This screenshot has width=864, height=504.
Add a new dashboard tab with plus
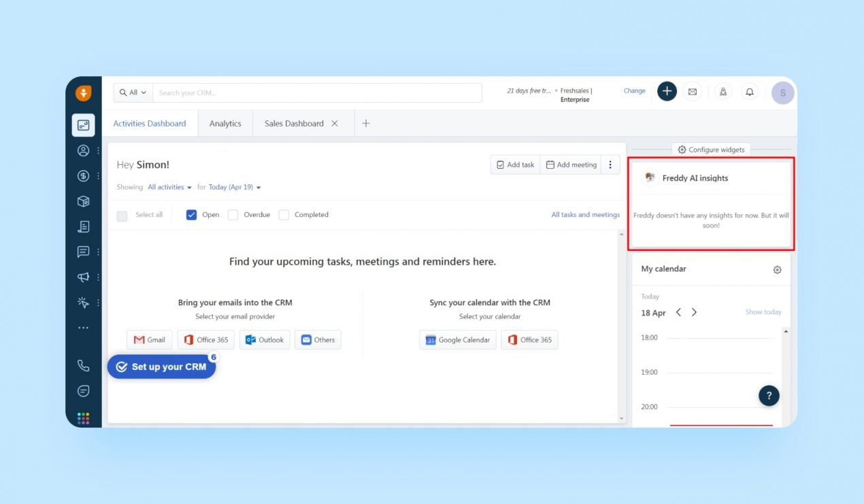click(366, 124)
